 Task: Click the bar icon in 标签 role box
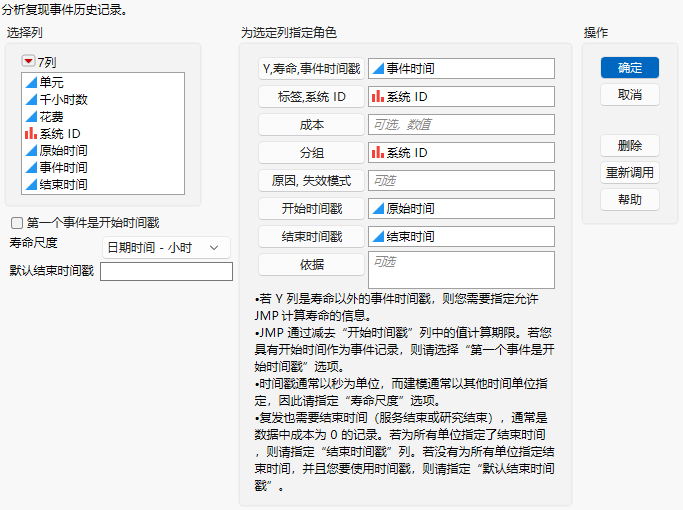point(378,96)
